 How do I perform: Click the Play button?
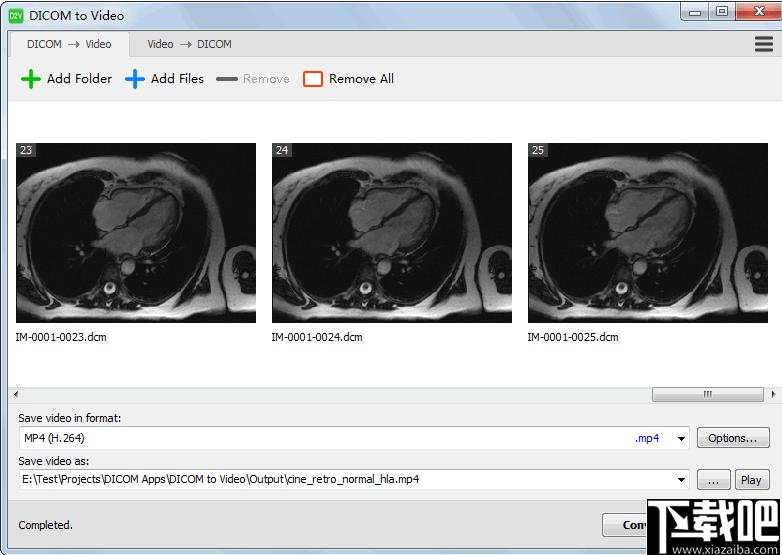pyautogui.click(x=751, y=480)
